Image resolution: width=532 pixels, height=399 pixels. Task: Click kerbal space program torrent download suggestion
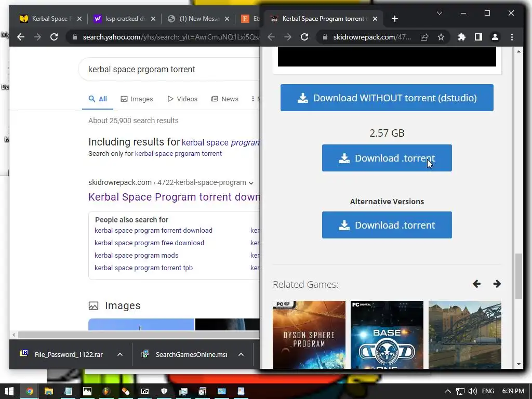tap(153, 230)
